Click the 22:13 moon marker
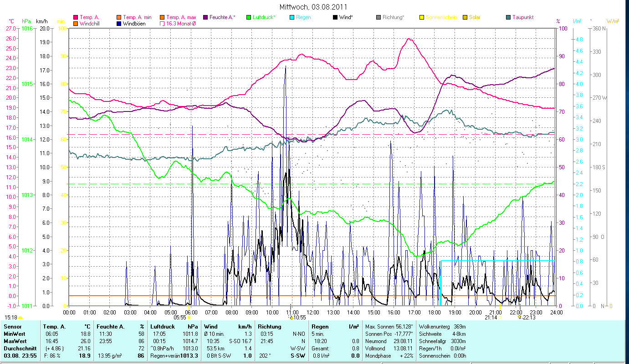629x364 pixels. (519, 317)
